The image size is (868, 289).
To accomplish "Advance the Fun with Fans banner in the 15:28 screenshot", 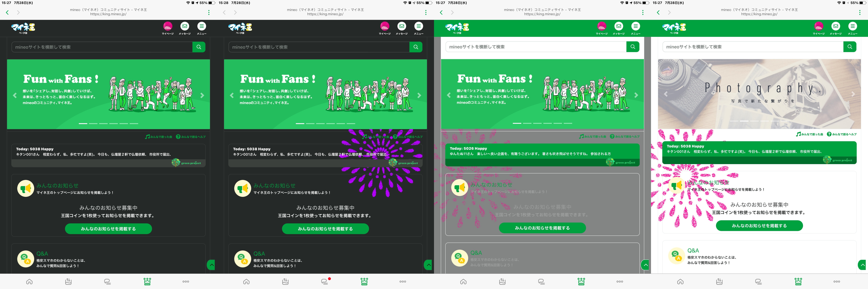I will [419, 95].
